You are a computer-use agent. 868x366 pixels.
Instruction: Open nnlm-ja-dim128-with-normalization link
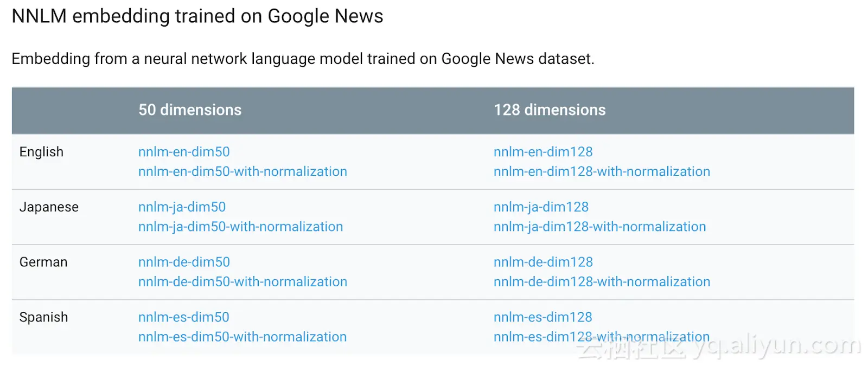(x=599, y=227)
